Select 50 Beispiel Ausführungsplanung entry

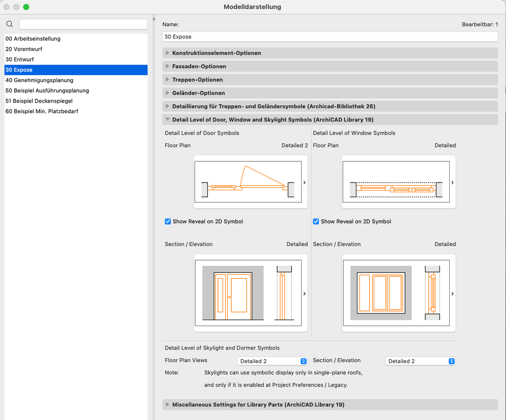[x=76, y=90]
